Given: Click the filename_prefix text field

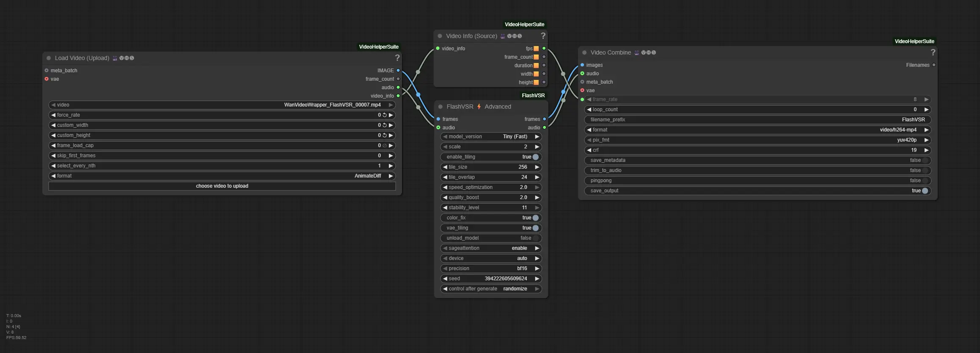Looking at the screenshot, I should (x=757, y=120).
